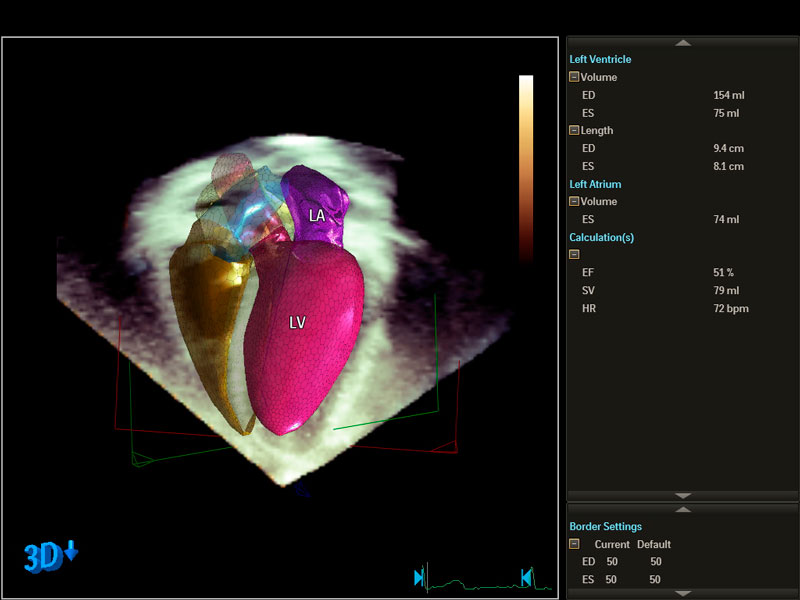Click the color intensity scale bar
Screen dimensions: 800x600
pyautogui.click(x=526, y=168)
